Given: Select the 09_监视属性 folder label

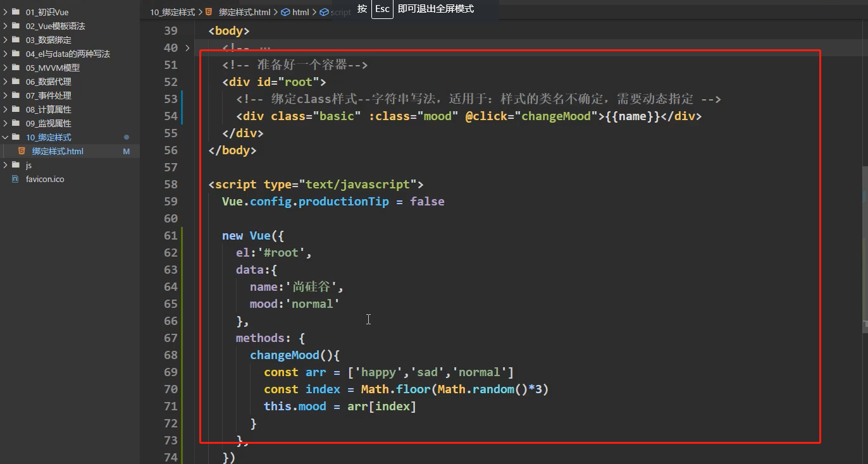Looking at the screenshot, I should click(x=49, y=123).
